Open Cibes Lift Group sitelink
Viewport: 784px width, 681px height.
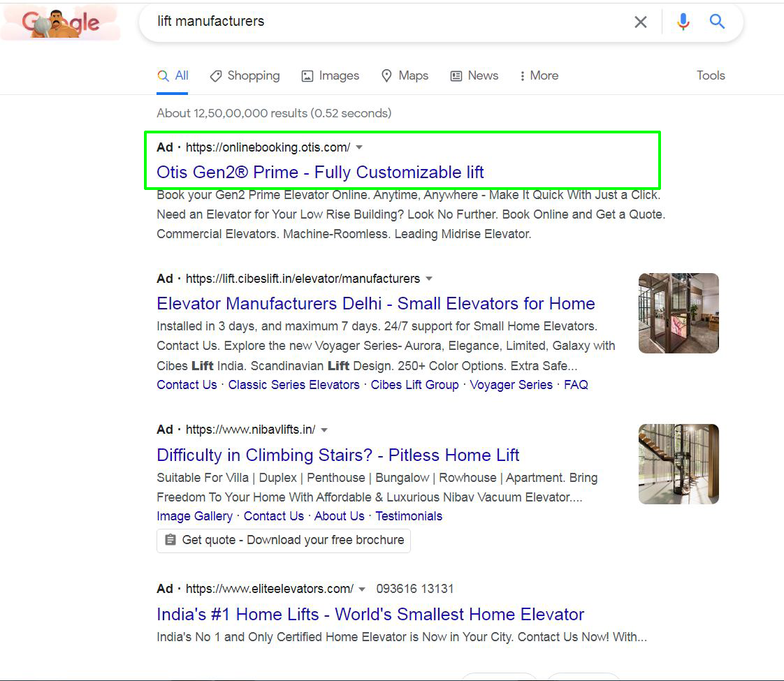414,385
